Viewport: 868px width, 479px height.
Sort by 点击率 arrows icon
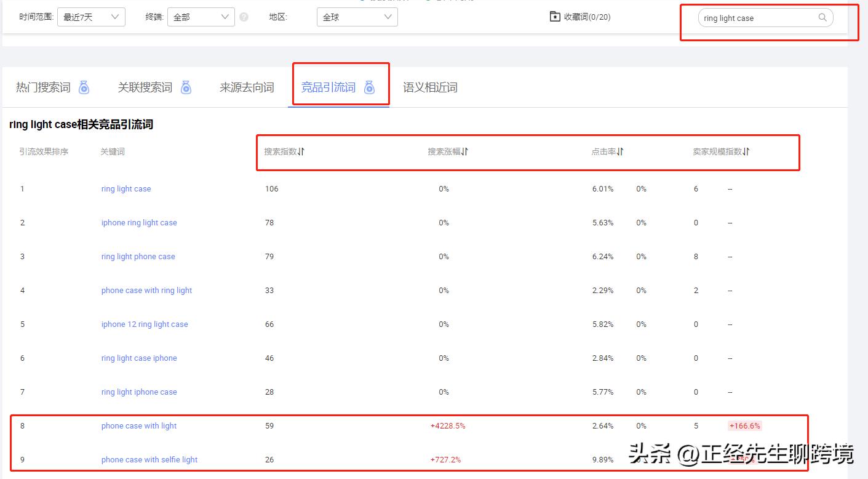coord(621,151)
